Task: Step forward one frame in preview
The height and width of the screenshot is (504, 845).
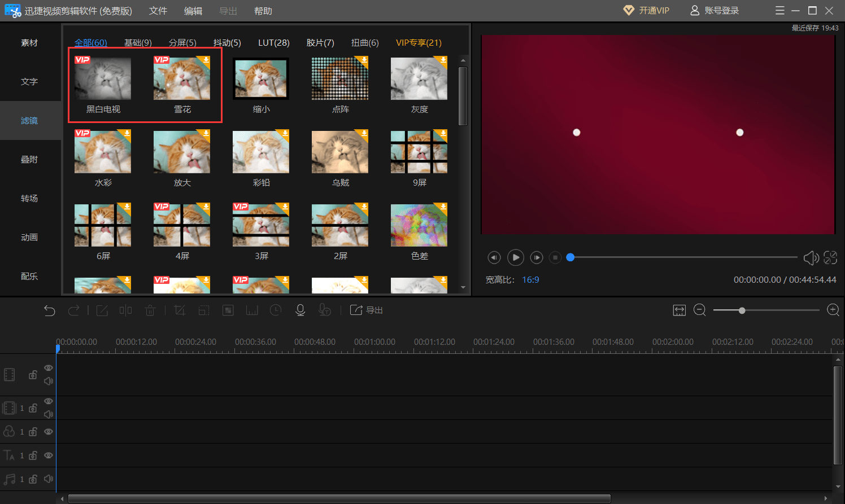Action: click(537, 257)
